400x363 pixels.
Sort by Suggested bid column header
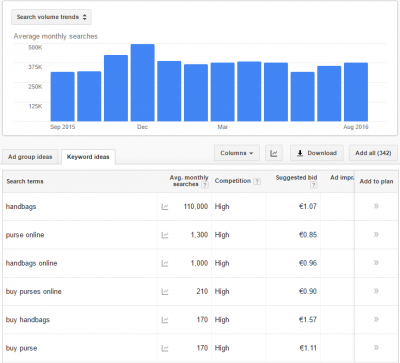[x=296, y=178]
